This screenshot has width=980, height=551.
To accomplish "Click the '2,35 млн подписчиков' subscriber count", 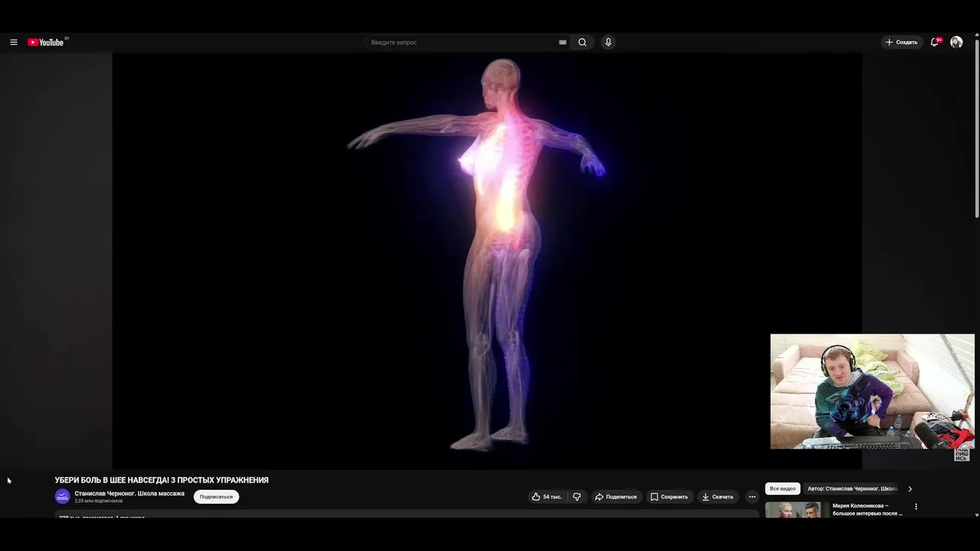I will [x=99, y=501].
